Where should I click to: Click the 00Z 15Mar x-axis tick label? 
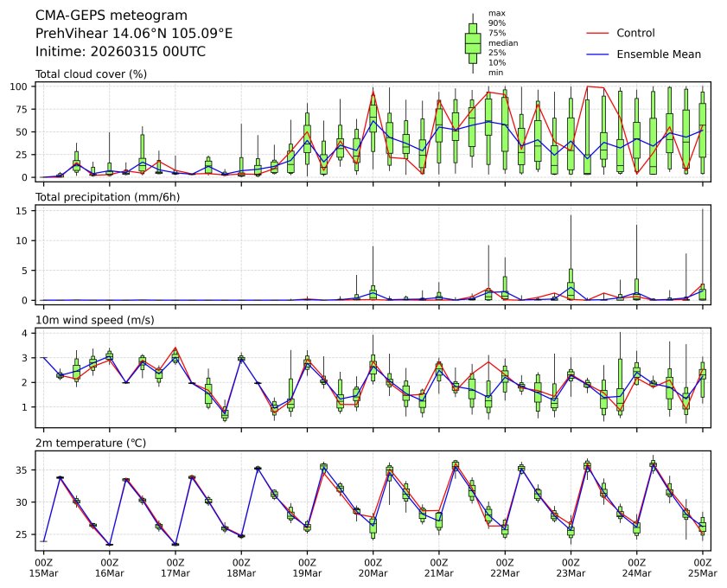pyautogui.click(x=43, y=567)
